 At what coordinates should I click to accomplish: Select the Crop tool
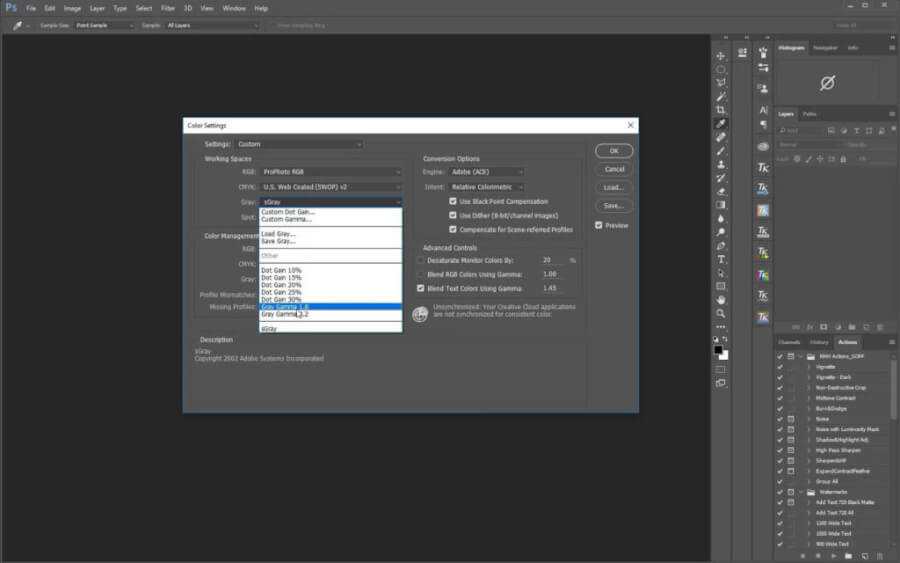click(720, 110)
